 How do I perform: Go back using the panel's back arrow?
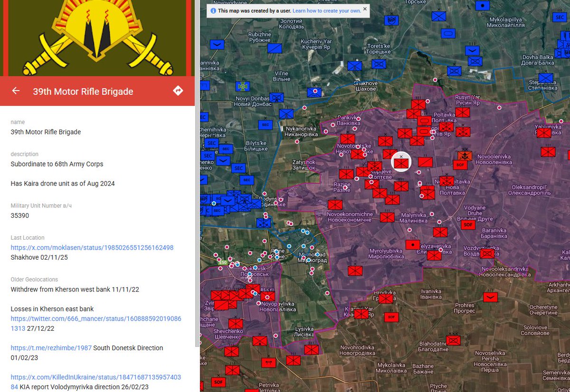point(16,91)
